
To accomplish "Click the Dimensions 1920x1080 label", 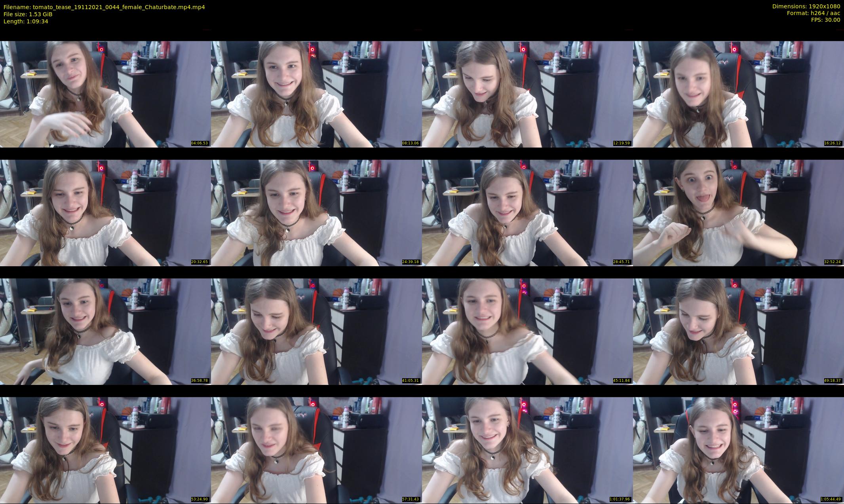I will [806, 6].
